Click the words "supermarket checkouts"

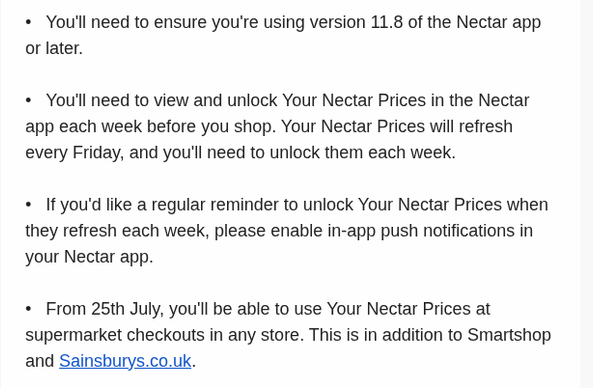[x=115, y=335]
